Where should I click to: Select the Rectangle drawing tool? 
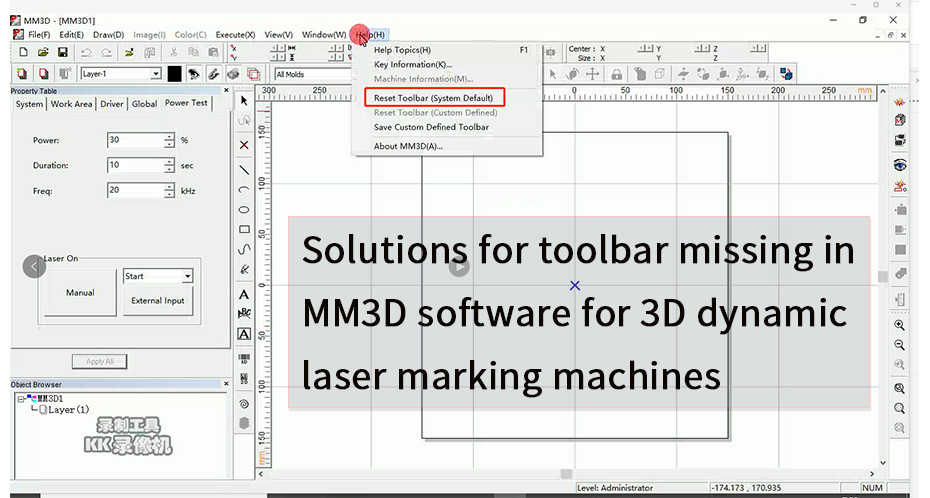pos(244,229)
